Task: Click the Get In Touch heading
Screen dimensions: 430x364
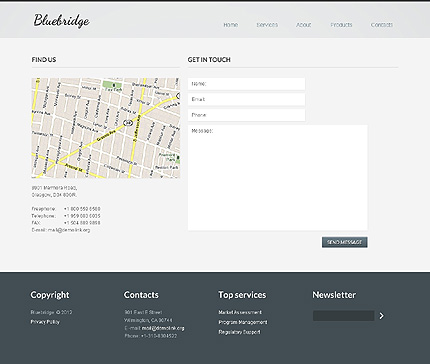Action: point(209,60)
